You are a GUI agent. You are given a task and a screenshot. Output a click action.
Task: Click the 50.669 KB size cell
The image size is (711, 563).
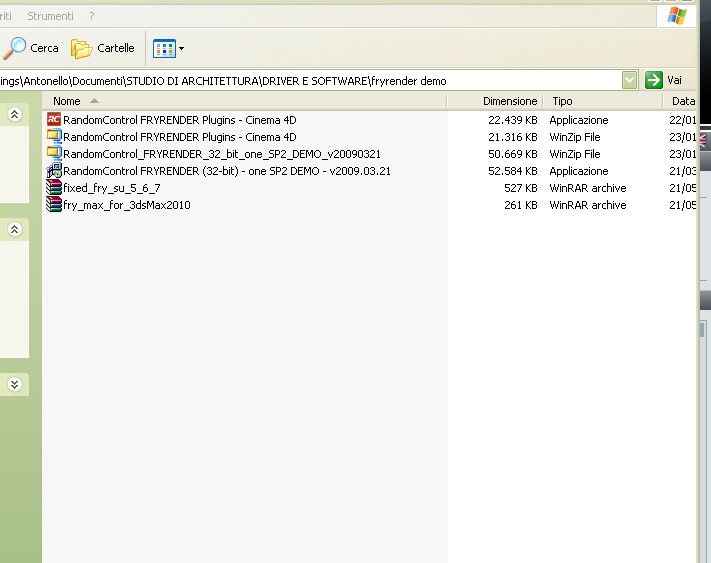pyautogui.click(x=512, y=154)
